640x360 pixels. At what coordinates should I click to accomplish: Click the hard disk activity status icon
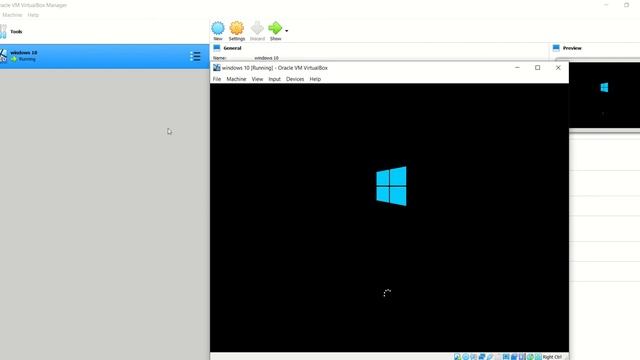[x=457, y=357]
